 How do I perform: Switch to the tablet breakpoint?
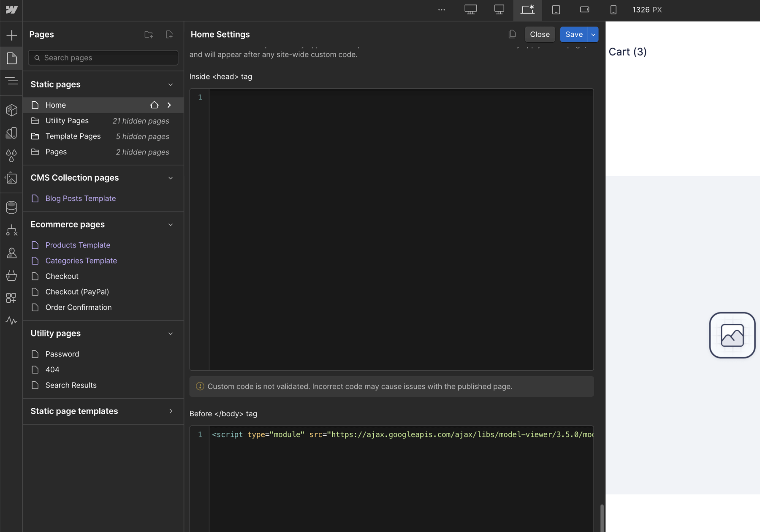(x=556, y=10)
